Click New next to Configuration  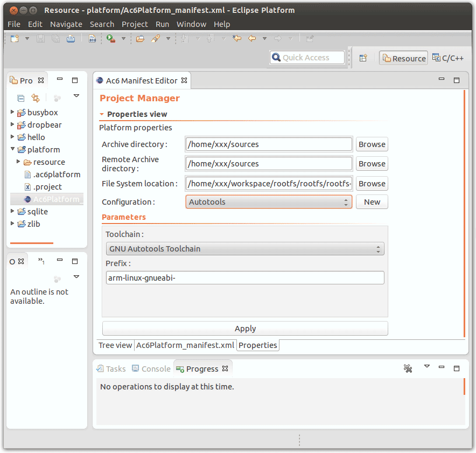(372, 202)
